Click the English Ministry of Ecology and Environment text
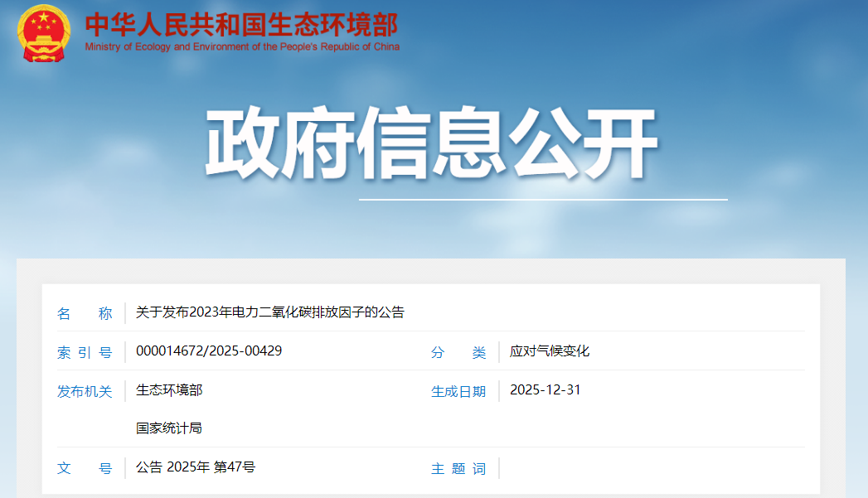868x498 pixels. coord(241,47)
